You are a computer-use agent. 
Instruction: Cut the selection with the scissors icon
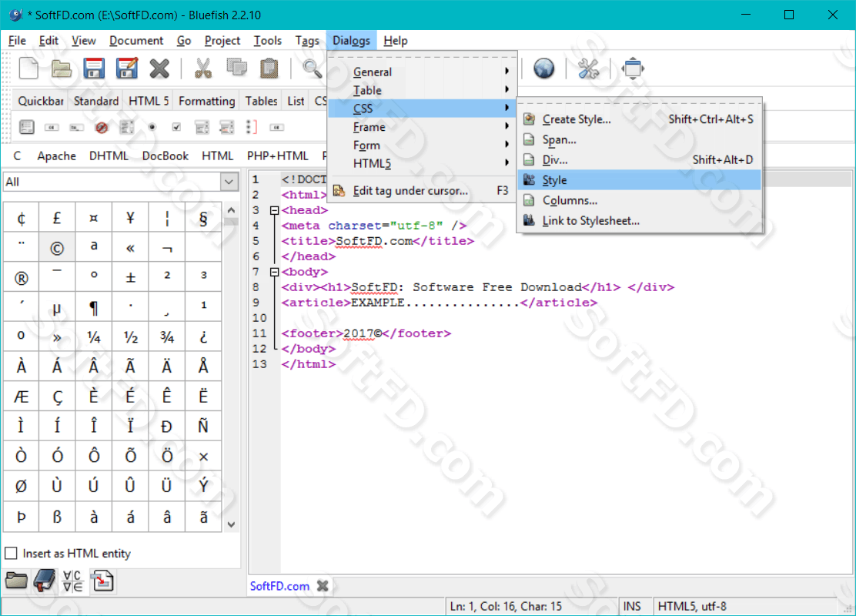pyautogui.click(x=203, y=69)
